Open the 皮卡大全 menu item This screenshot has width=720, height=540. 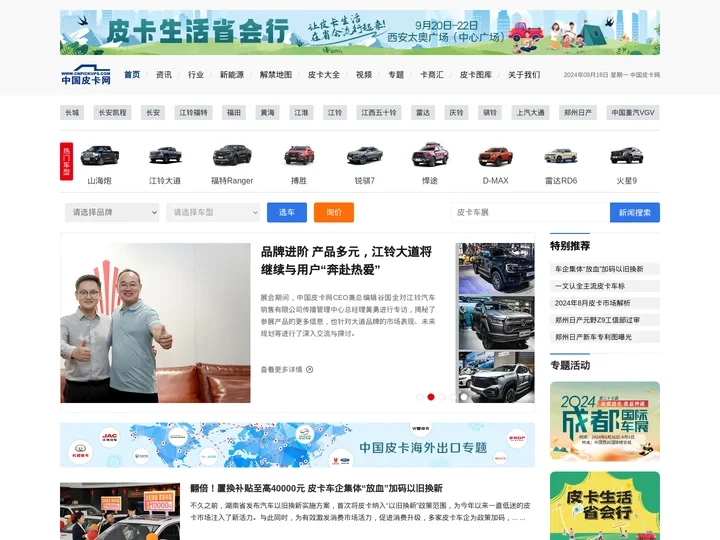(324, 74)
